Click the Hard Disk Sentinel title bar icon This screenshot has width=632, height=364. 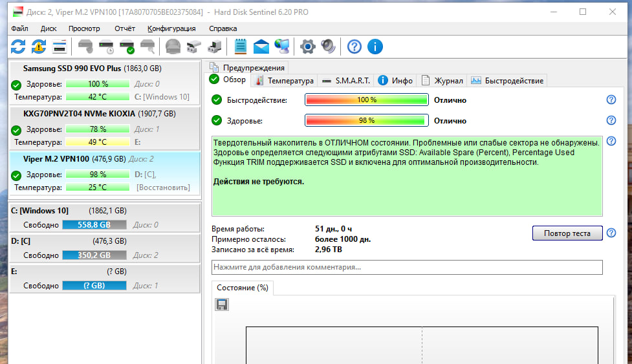coord(17,12)
